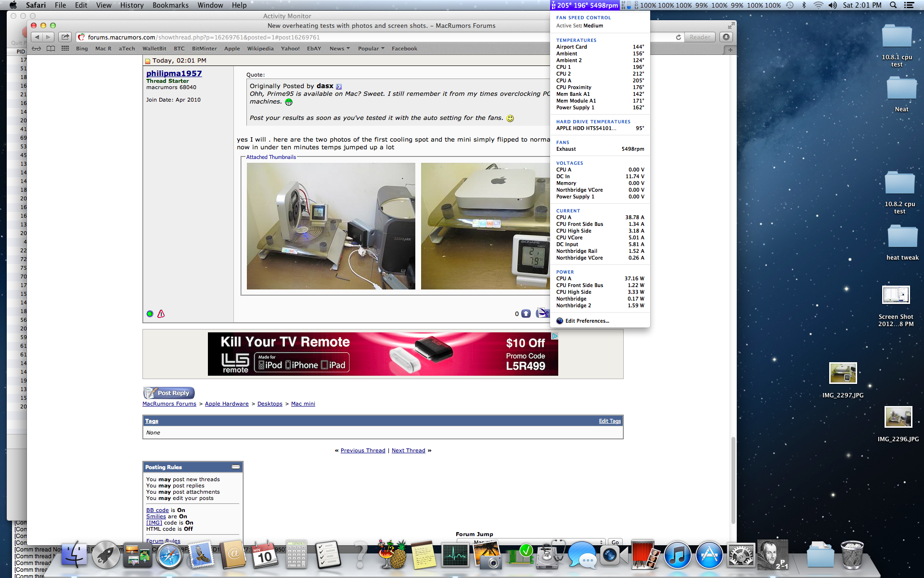
Task: Open Contacts address book in Dock
Action: 233,555
